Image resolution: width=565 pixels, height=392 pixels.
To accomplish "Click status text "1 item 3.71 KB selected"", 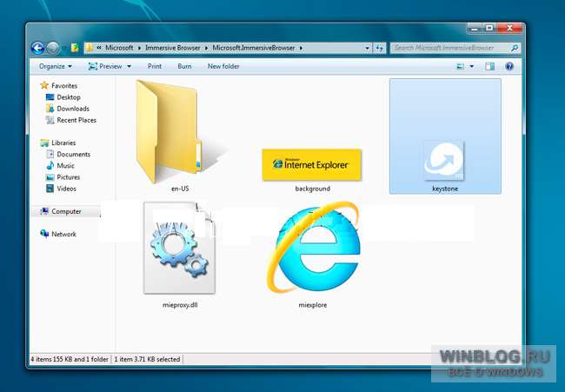I will [147, 359].
